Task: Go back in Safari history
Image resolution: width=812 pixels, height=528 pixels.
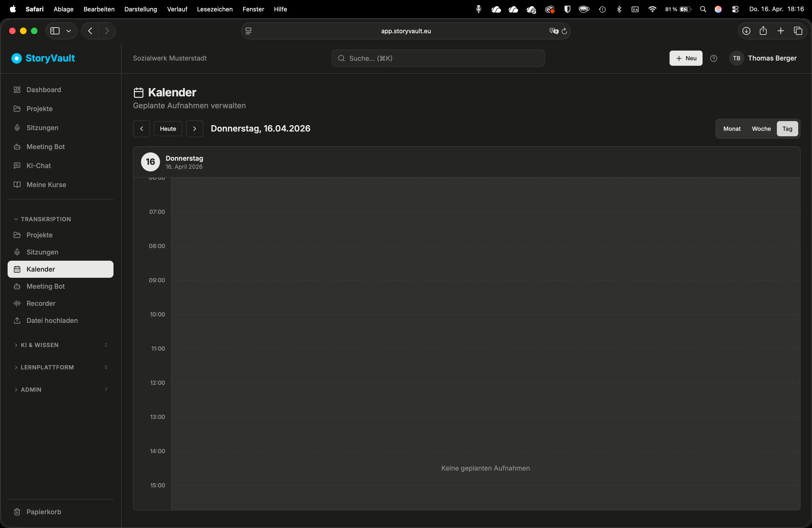Action: tap(90, 31)
